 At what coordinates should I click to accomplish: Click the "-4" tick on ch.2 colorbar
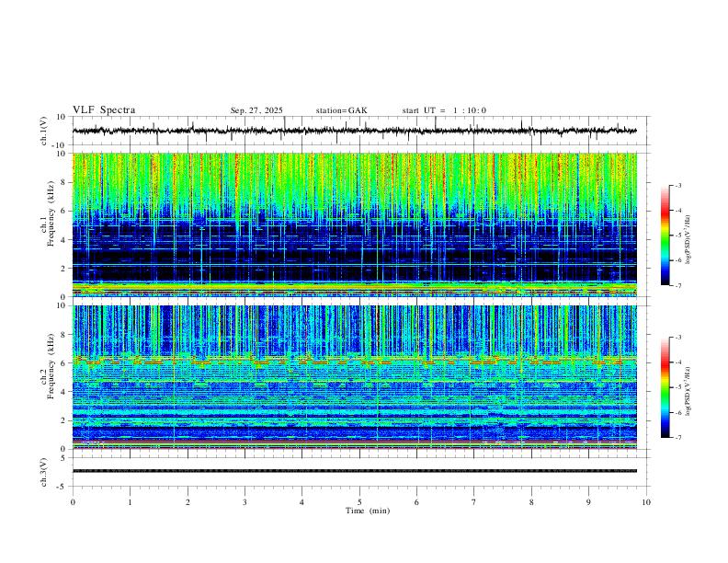[678, 362]
